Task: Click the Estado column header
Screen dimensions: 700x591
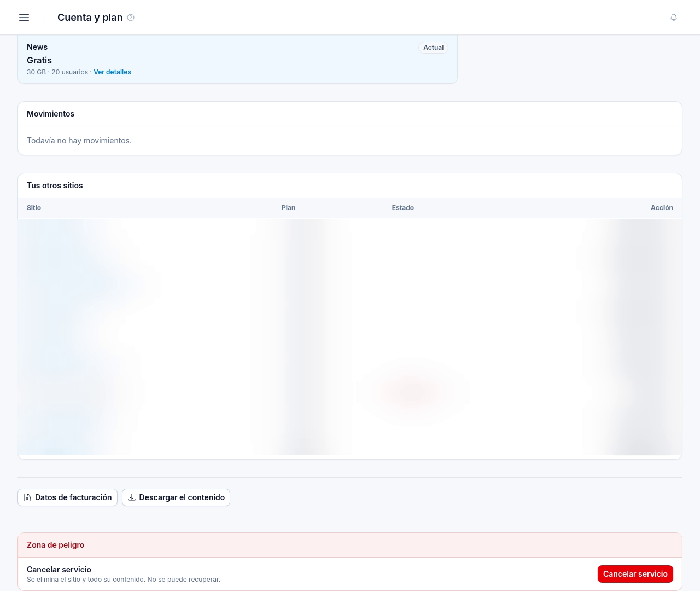Action: [402, 208]
